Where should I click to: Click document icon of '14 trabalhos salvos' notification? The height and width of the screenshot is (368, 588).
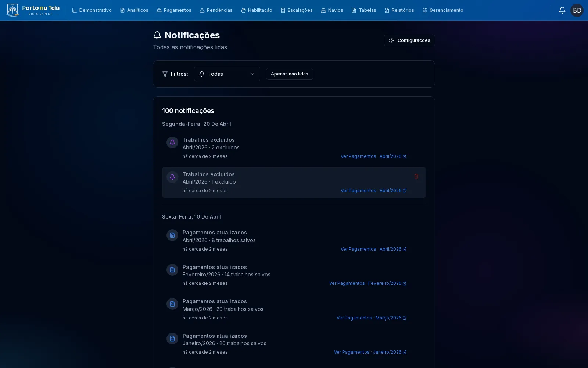172,270
